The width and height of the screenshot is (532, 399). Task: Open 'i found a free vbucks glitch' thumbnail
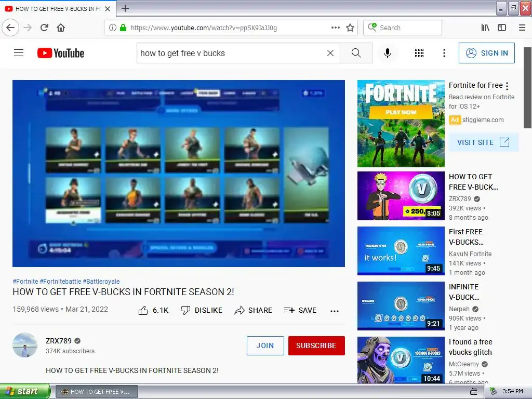(x=401, y=361)
